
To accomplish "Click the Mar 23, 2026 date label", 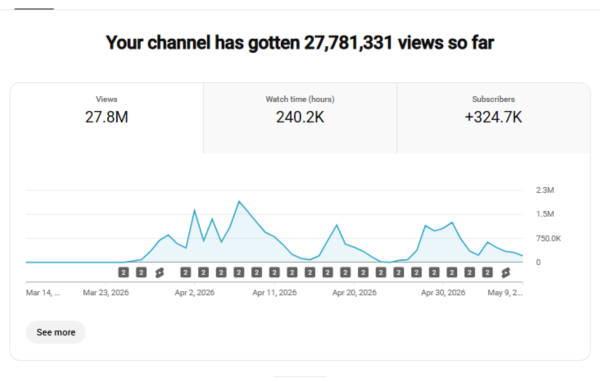I will click(106, 293).
